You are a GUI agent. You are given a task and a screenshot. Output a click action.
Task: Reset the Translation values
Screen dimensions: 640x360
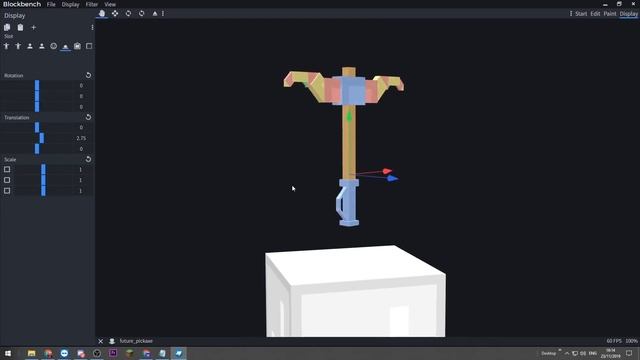tap(88, 117)
